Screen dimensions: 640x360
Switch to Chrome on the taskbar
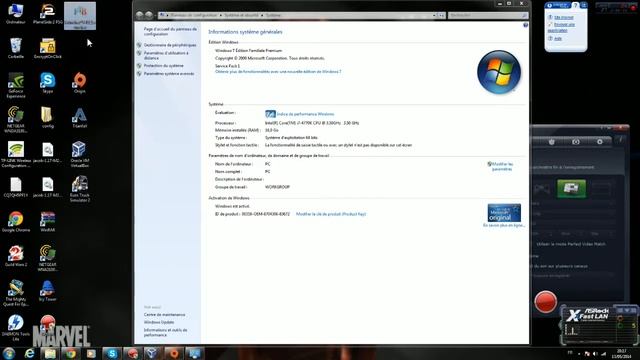point(71,353)
